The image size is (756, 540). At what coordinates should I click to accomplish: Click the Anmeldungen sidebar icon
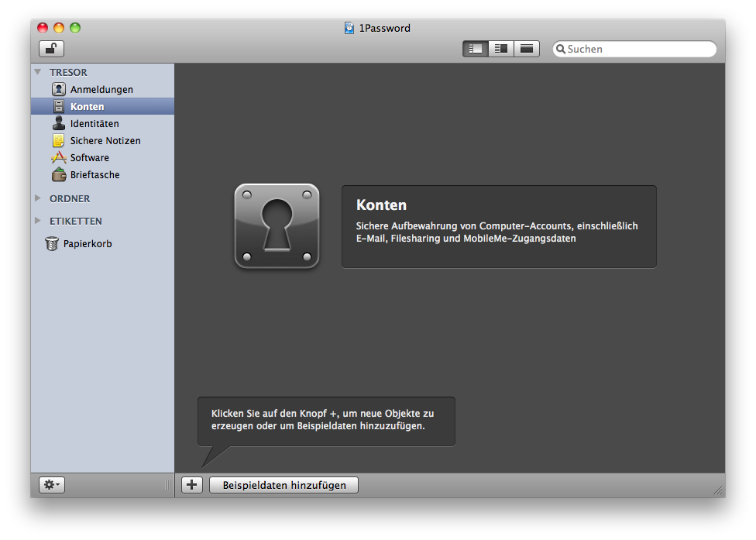pyautogui.click(x=58, y=90)
